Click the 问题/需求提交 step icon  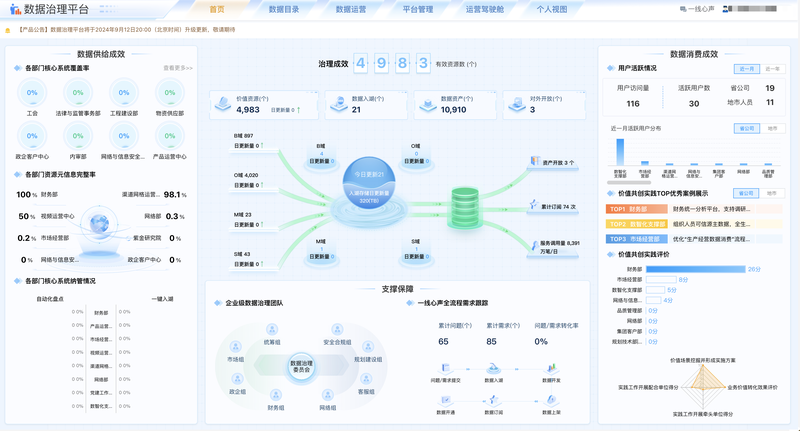(445, 368)
